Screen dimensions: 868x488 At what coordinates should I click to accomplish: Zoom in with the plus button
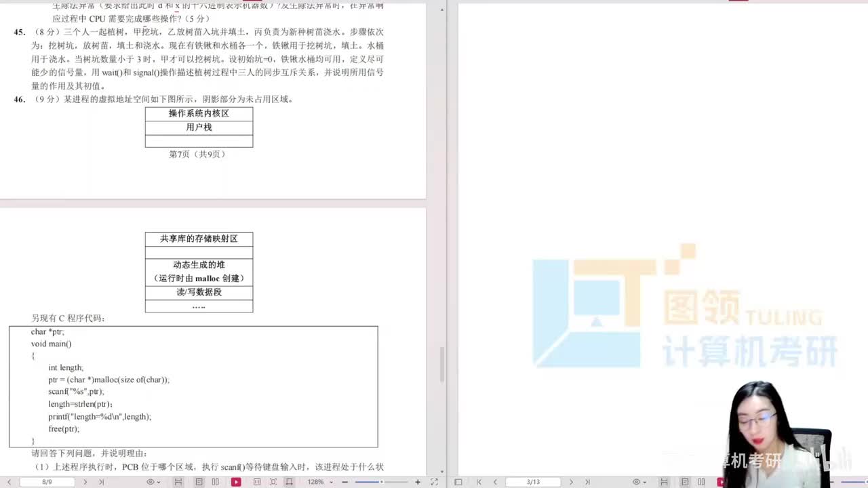tap(418, 482)
